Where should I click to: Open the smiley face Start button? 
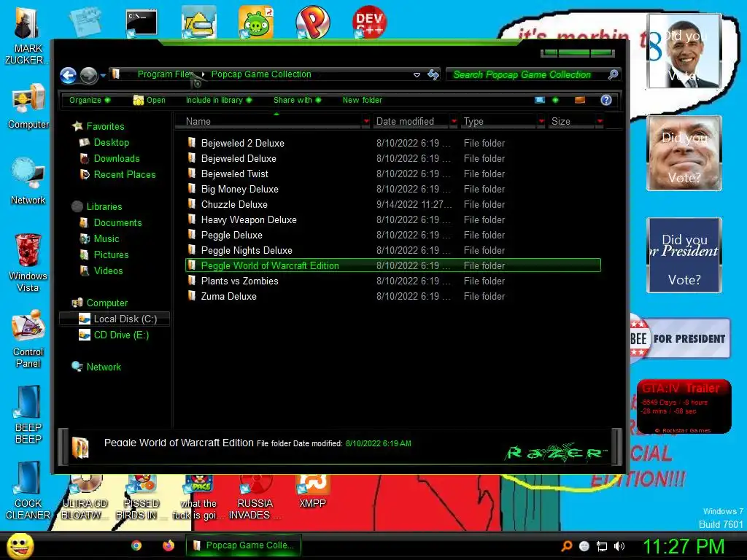click(x=20, y=545)
